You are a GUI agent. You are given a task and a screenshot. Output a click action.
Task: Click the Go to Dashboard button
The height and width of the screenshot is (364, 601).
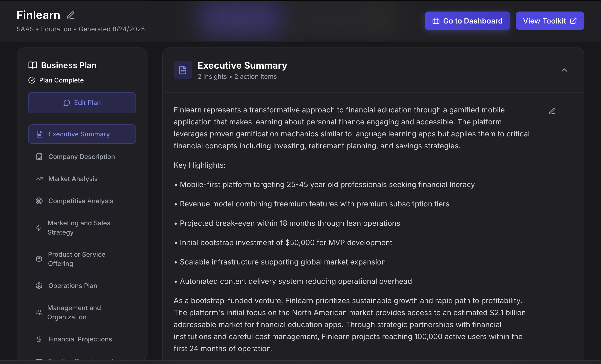point(467,21)
